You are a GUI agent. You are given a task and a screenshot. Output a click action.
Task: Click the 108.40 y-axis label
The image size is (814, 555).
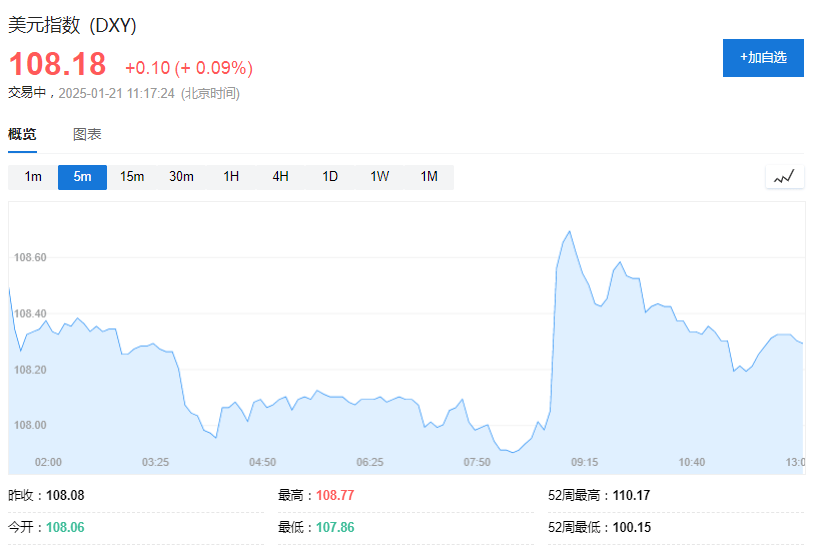pyautogui.click(x=30, y=314)
